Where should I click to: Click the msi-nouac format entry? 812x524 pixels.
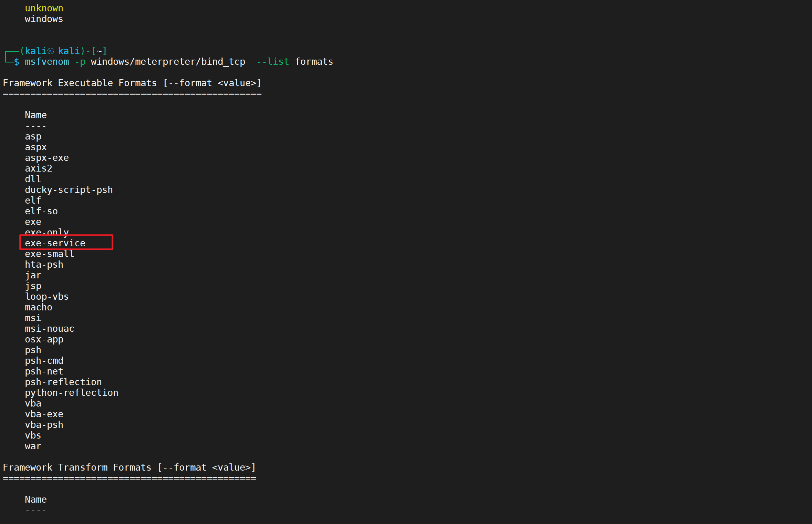point(49,329)
